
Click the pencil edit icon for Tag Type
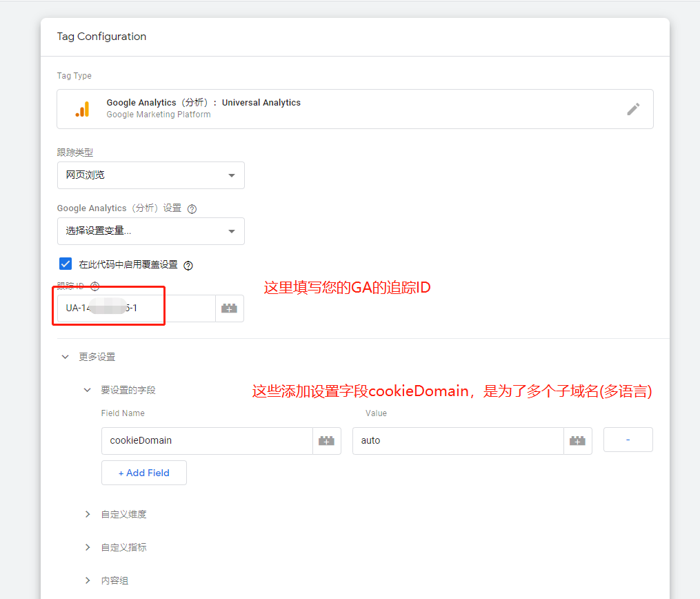[633, 109]
